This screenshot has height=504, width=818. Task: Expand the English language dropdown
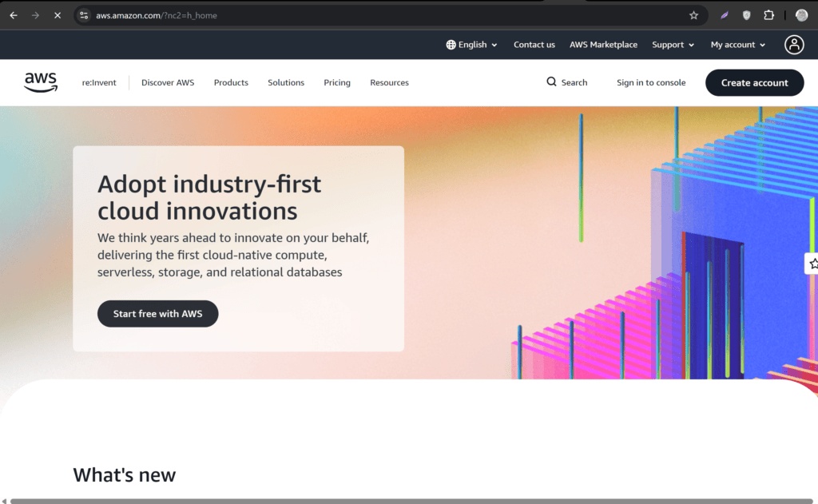[471, 45]
